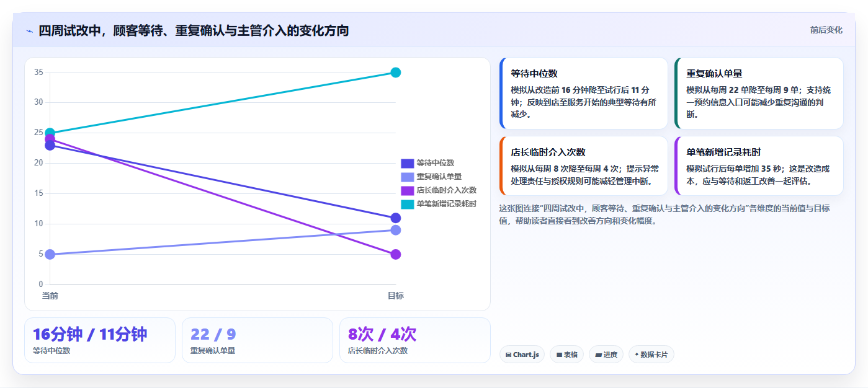The image size is (868, 388).
Task: Click the y-axis value 35
Action: click(x=38, y=73)
